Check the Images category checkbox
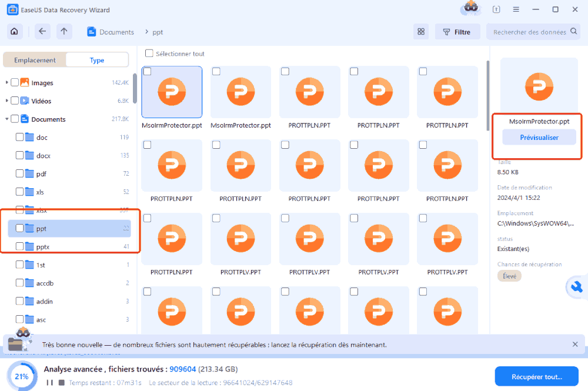Screen dimensions: 588x391 click(15, 82)
